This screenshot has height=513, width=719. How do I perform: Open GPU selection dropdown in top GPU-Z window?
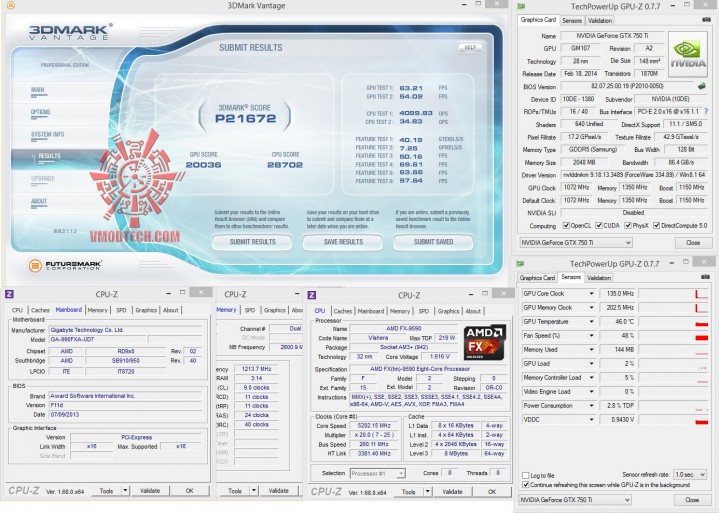point(575,243)
